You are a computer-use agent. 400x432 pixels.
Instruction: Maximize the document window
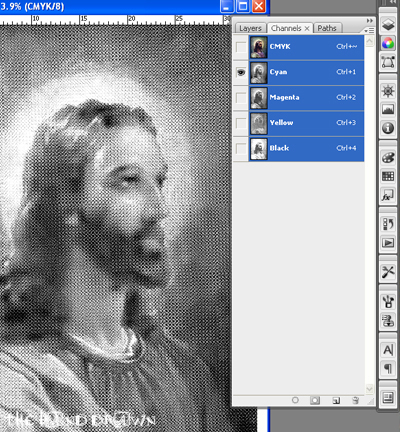[x=243, y=6]
